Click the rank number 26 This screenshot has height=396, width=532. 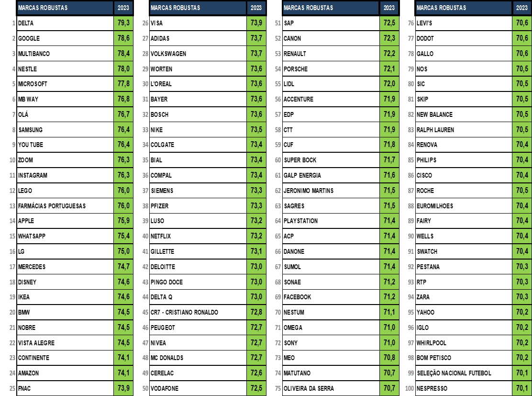click(x=145, y=23)
